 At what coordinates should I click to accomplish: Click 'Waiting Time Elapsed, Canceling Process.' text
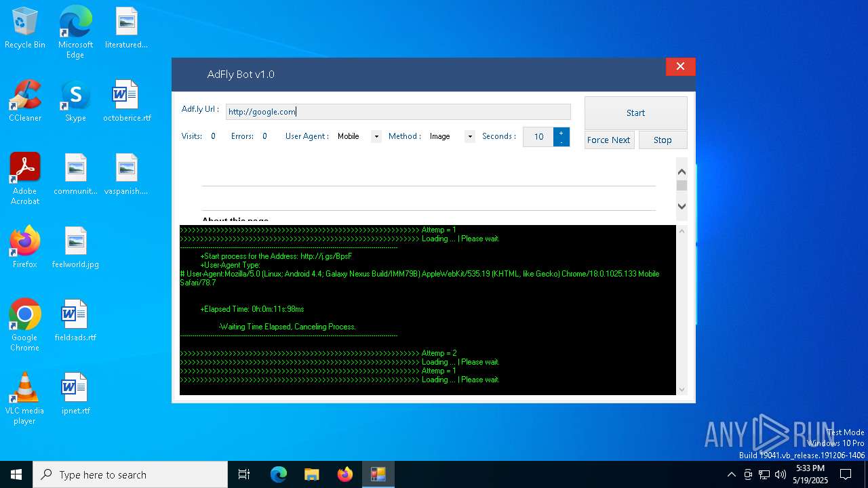tap(288, 327)
